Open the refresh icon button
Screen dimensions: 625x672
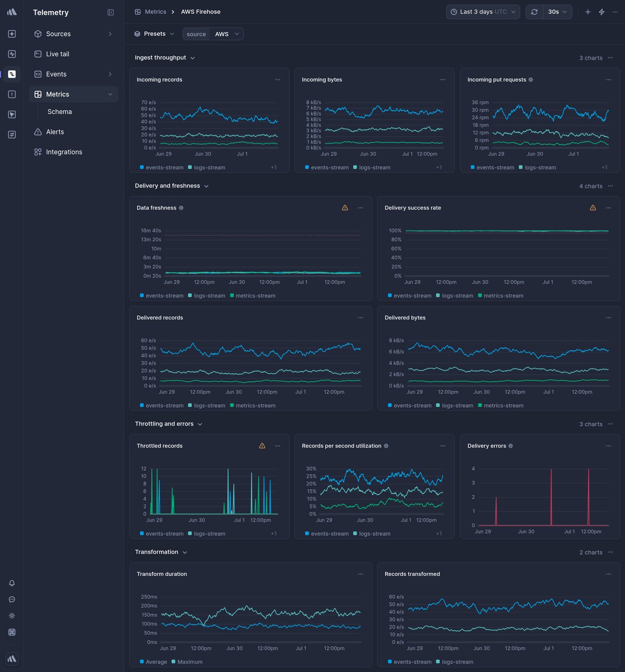click(534, 12)
